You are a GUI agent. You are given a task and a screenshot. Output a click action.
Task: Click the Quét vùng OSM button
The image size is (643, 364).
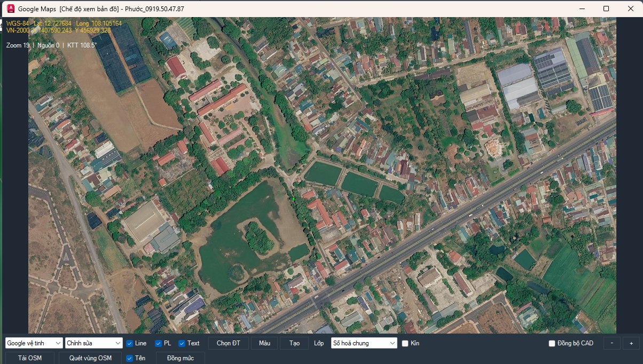pyautogui.click(x=90, y=358)
